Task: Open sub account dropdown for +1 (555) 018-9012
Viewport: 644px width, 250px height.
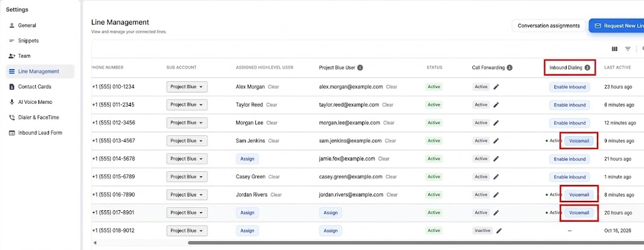Action: point(187,230)
